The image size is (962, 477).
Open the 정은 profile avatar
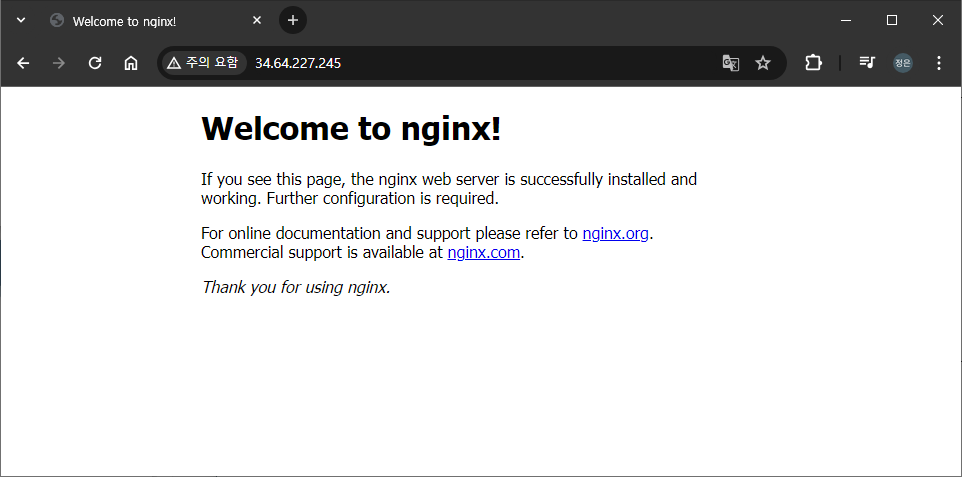click(x=902, y=63)
